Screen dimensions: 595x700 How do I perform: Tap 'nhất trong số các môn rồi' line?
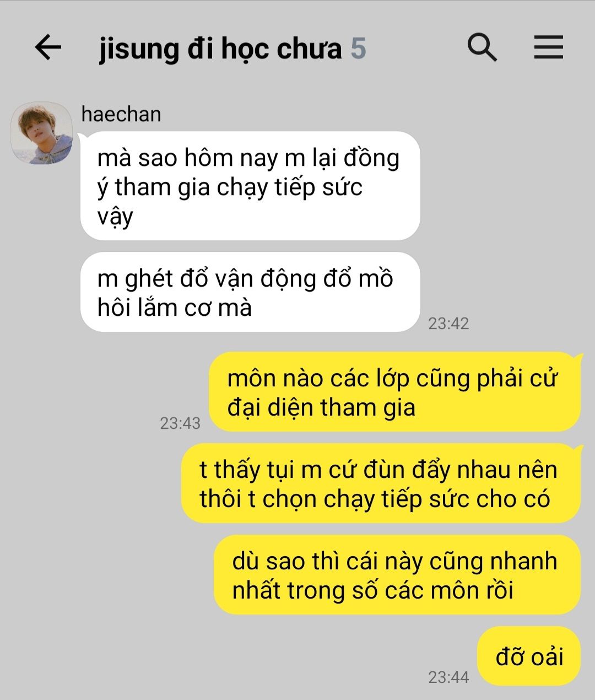coord(372,590)
